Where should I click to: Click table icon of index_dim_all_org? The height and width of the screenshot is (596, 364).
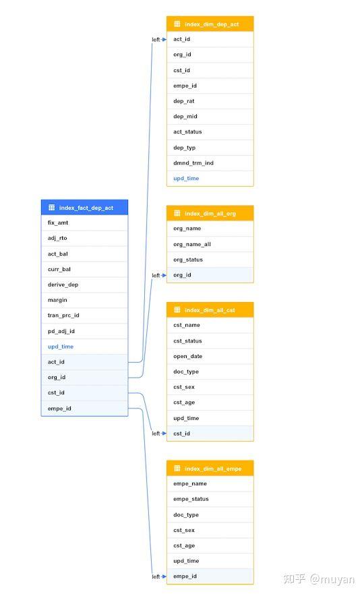point(177,213)
